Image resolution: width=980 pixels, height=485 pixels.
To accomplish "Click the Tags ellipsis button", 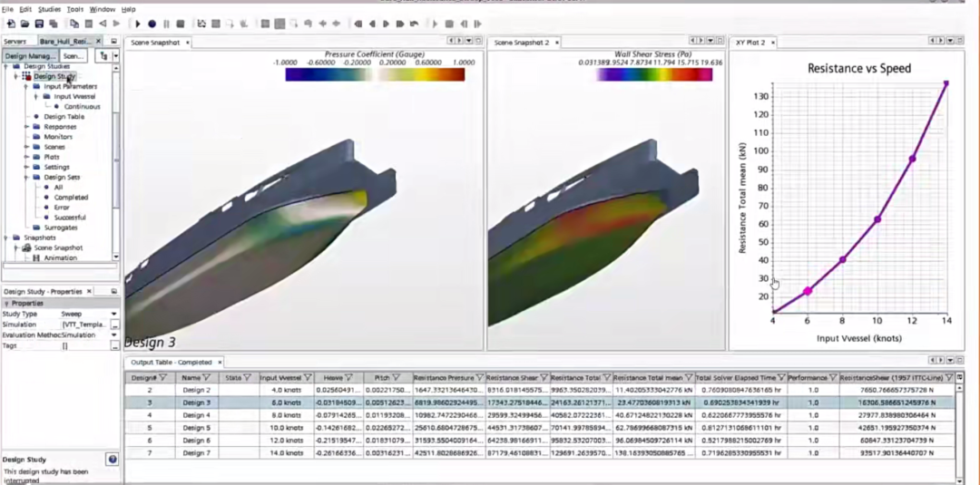I will point(115,345).
